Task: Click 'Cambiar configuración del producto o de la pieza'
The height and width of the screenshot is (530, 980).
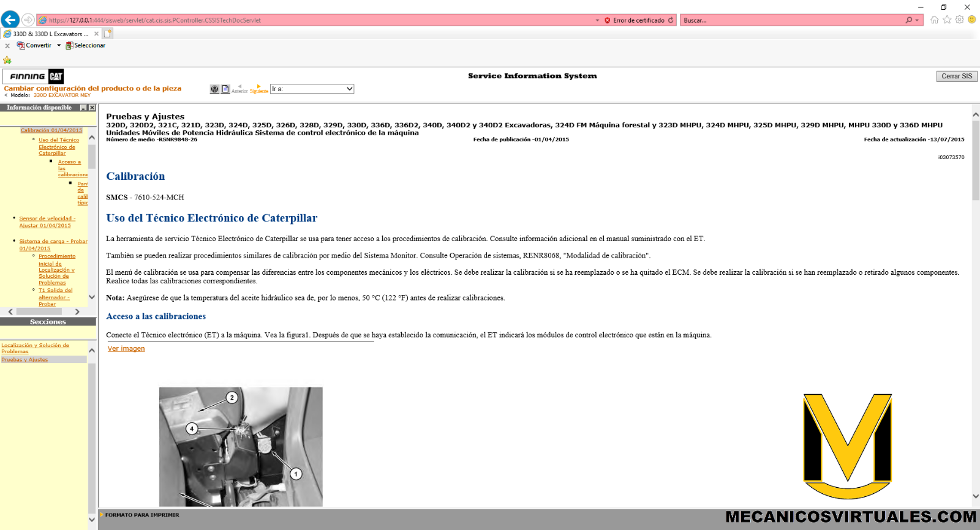Action: pos(92,88)
